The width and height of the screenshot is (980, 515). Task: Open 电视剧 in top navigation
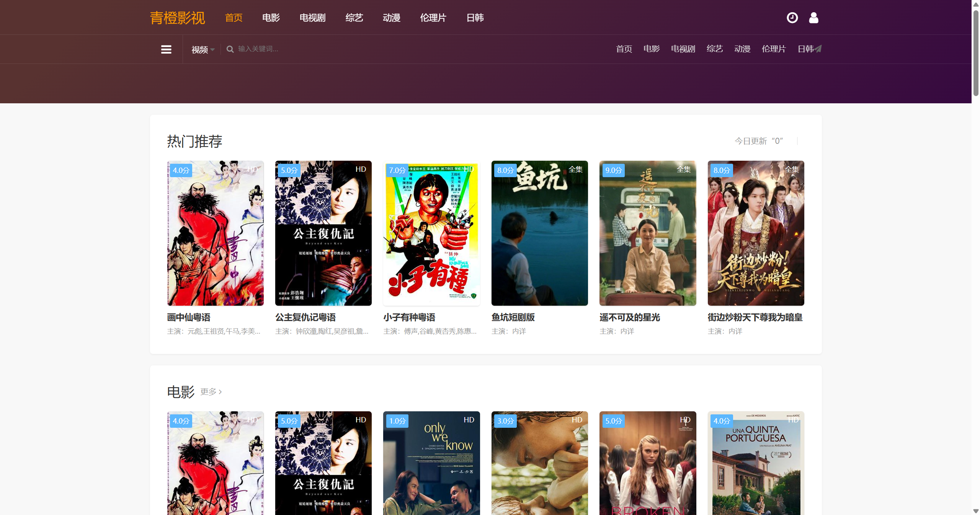(312, 18)
